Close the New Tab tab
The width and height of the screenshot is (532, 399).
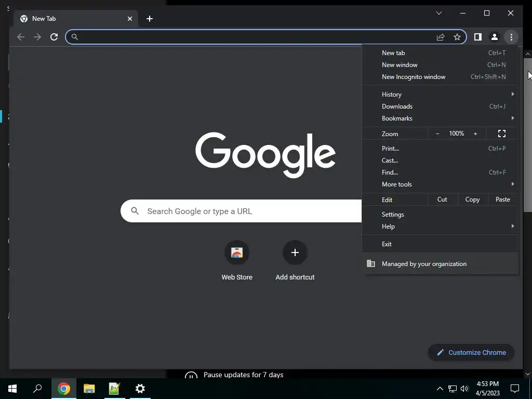coord(129,19)
